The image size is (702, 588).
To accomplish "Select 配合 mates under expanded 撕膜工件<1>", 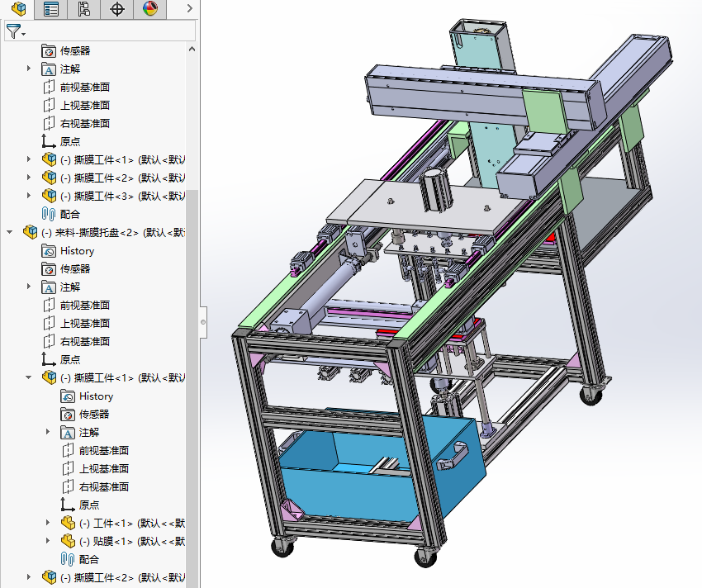I will pyautogui.click(x=79, y=559).
